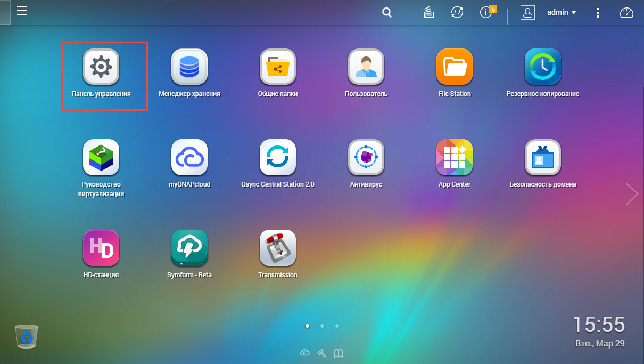Open Безопасность домена app icon
This screenshot has width=644, height=364.
(543, 157)
